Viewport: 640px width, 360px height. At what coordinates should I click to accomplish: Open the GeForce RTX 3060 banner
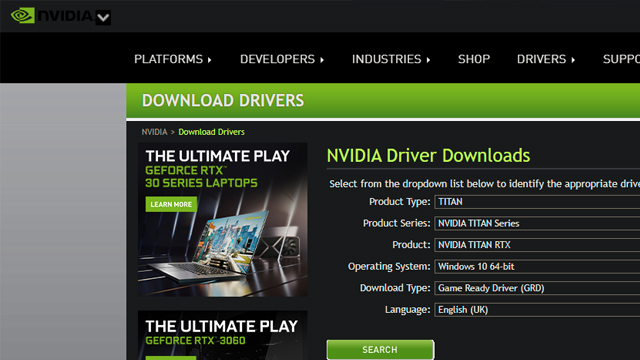[x=222, y=335]
